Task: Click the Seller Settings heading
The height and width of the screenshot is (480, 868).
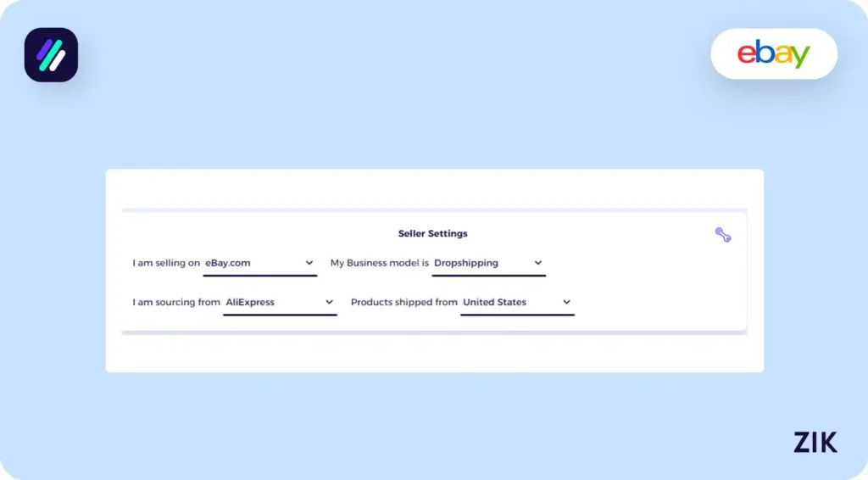Action: click(x=432, y=233)
